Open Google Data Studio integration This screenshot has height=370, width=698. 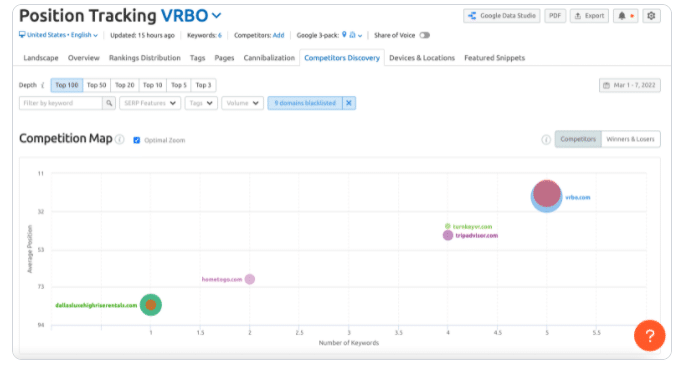pyautogui.click(x=502, y=16)
